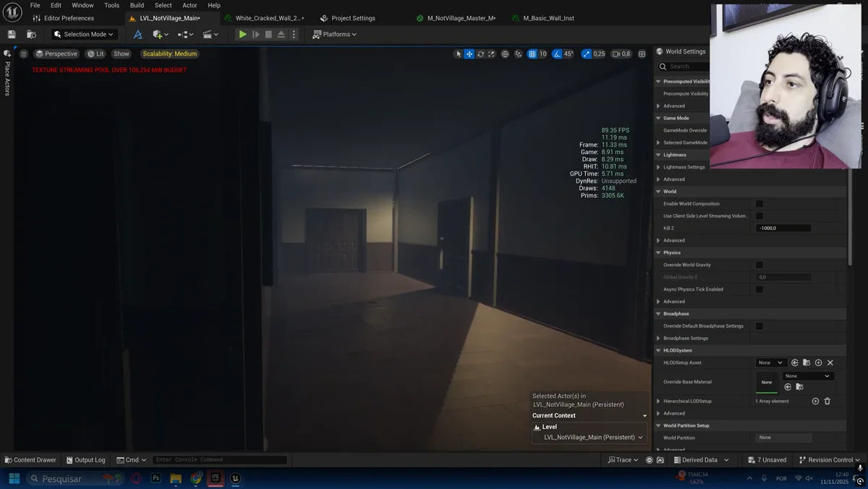Open the Cinematics clapperboard icon
The height and width of the screenshot is (489, 868).
[x=208, y=33]
